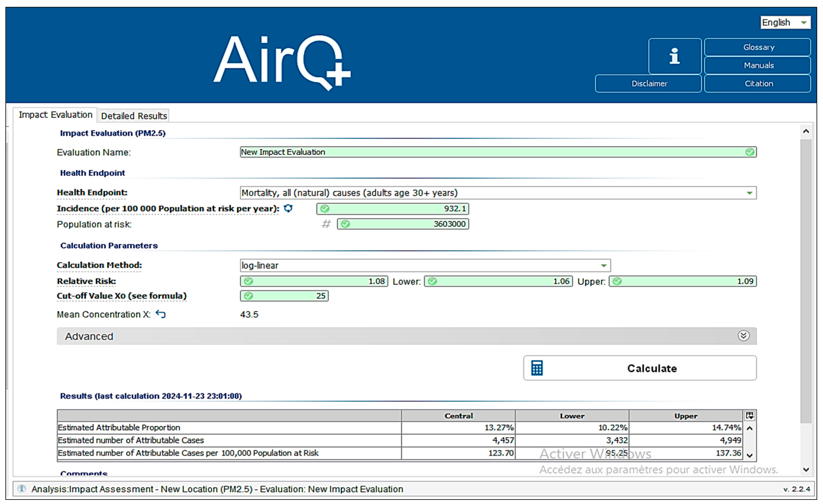Screen dimensions: 823x504
Task: Click the Disclaimer button
Action: click(649, 83)
